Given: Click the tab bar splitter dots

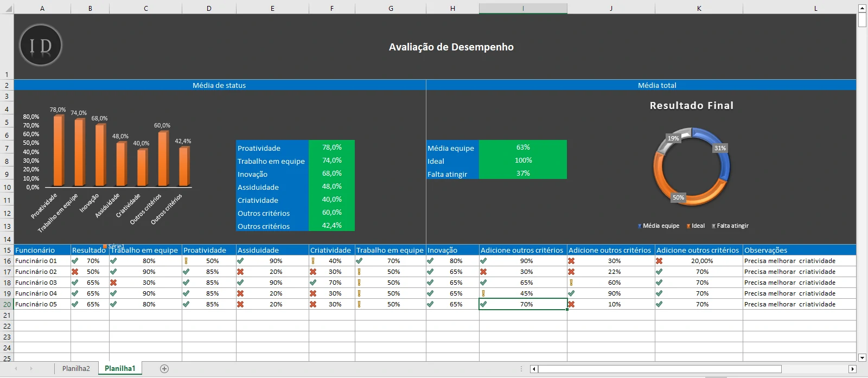Looking at the screenshot, I should tap(521, 369).
